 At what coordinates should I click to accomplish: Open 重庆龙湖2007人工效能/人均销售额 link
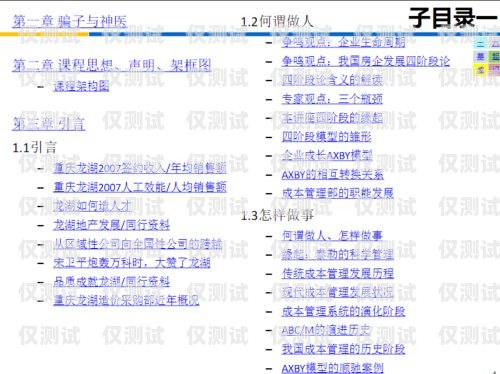(x=140, y=187)
